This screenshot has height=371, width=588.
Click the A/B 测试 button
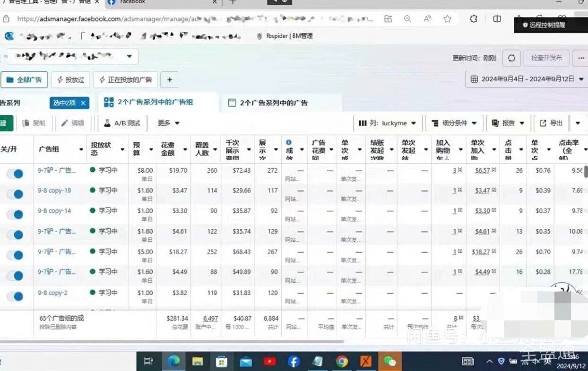122,123
